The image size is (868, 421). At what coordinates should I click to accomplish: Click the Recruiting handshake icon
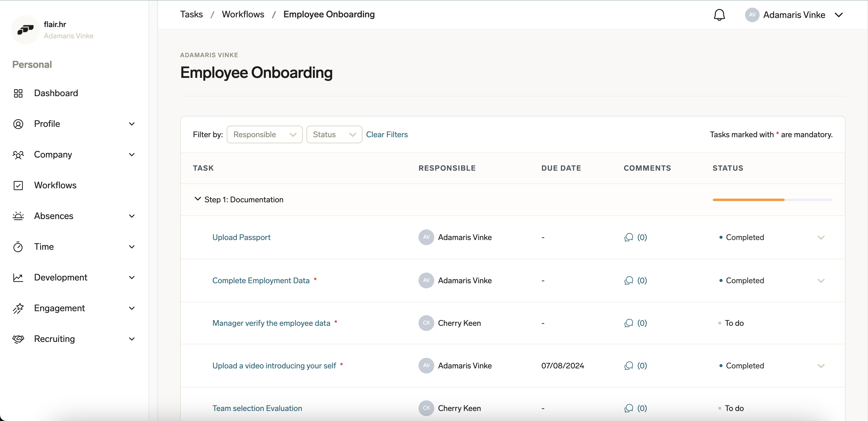[x=19, y=339]
